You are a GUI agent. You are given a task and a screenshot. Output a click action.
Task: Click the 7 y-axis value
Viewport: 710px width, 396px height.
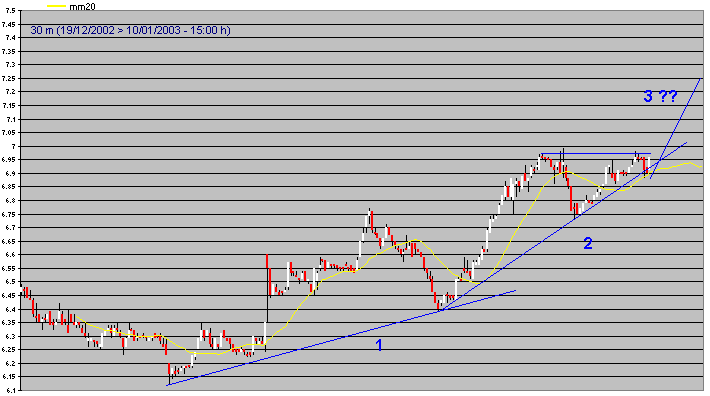coord(13,146)
